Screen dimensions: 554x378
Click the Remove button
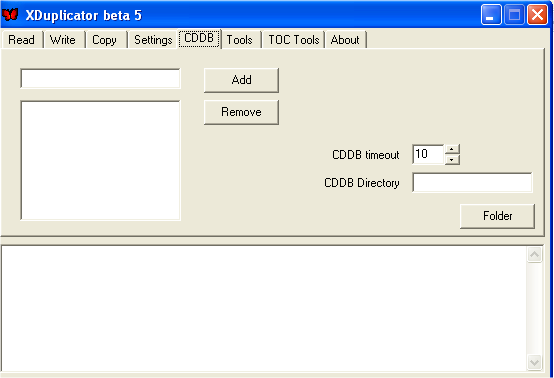click(x=241, y=112)
